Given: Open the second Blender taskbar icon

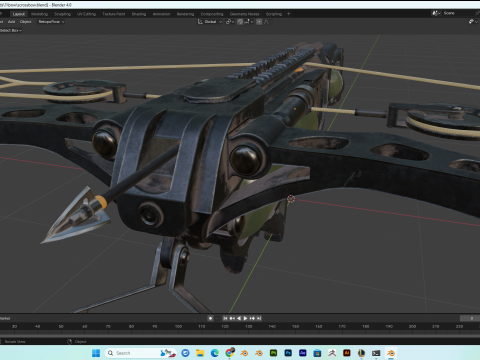Looking at the screenshot, I should [259, 353].
